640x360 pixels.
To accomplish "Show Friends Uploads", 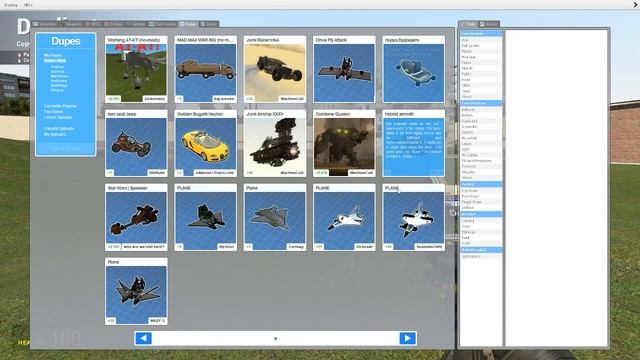I will click(x=59, y=129).
